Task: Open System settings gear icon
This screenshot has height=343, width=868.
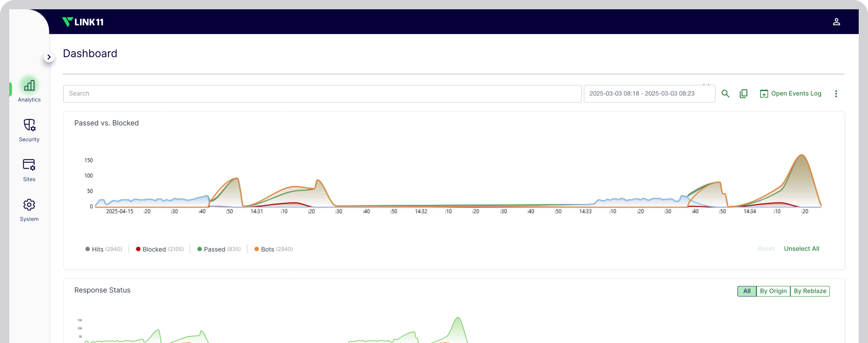Action: 29,205
